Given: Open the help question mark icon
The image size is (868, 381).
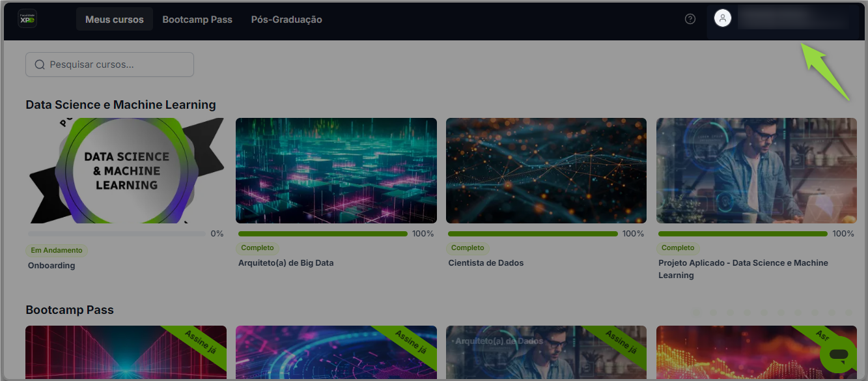Looking at the screenshot, I should pyautogui.click(x=690, y=19).
